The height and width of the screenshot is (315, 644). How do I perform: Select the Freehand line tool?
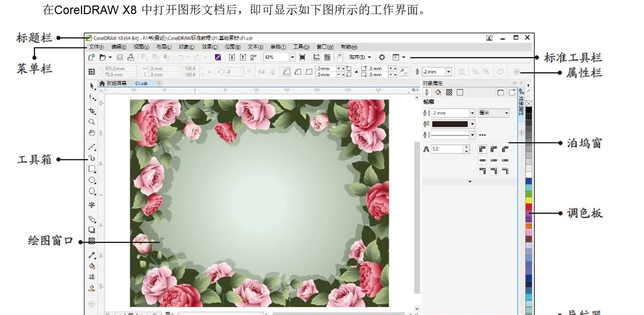pyautogui.click(x=92, y=147)
